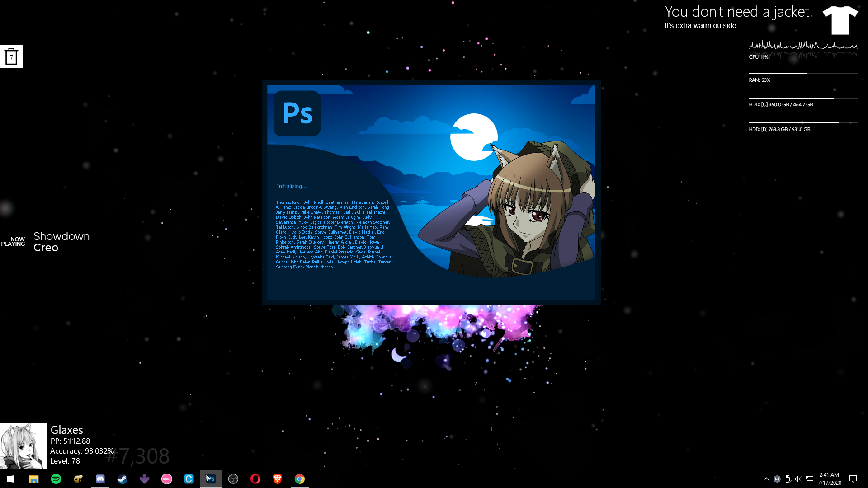Click the t-shirt weather icon
868x488 pixels.
pyautogui.click(x=840, y=20)
